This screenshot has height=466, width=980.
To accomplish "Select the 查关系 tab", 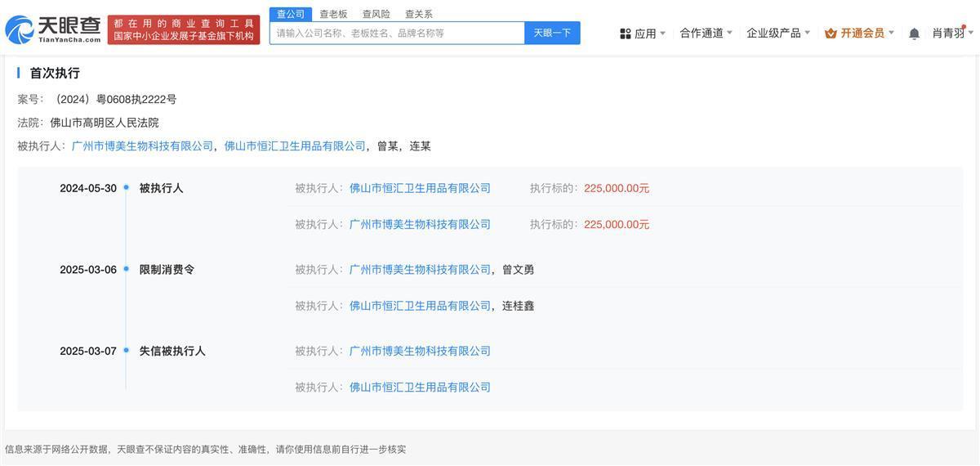I will (419, 14).
